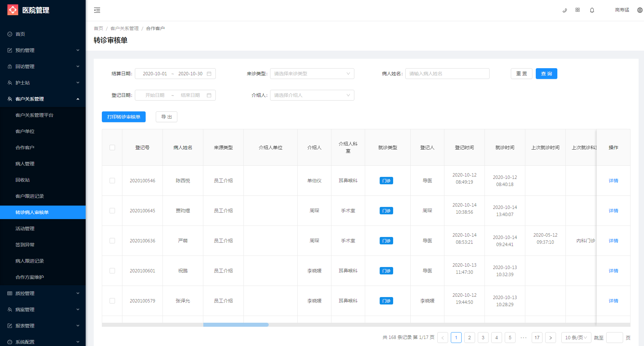Click the phone icon in the top bar
644x346 pixels.
pyautogui.click(x=565, y=10)
